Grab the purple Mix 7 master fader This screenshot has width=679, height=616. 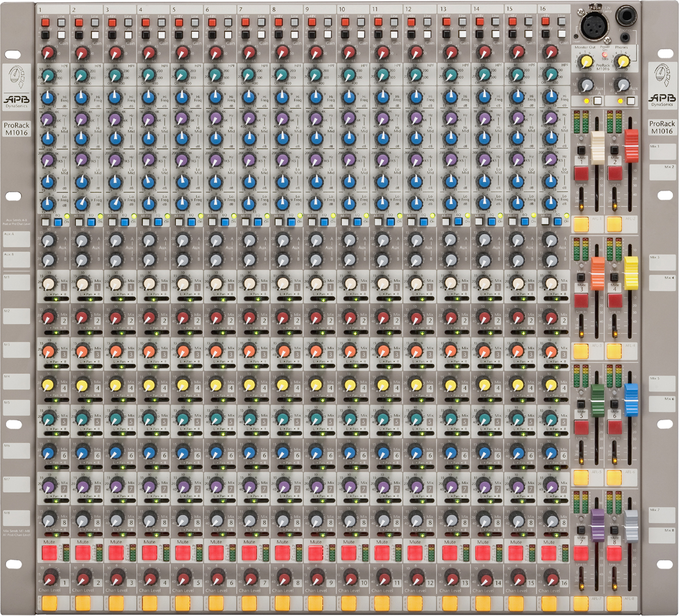(598, 525)
